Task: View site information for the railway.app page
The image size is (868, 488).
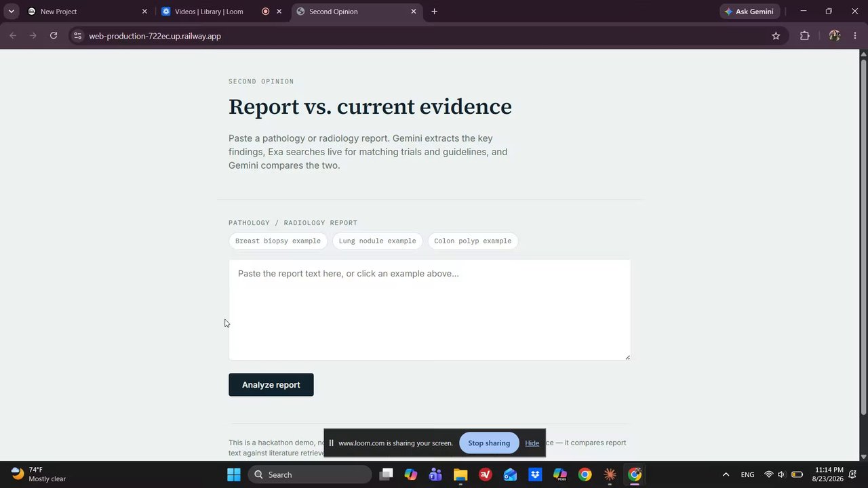Action: click(77, 36)
